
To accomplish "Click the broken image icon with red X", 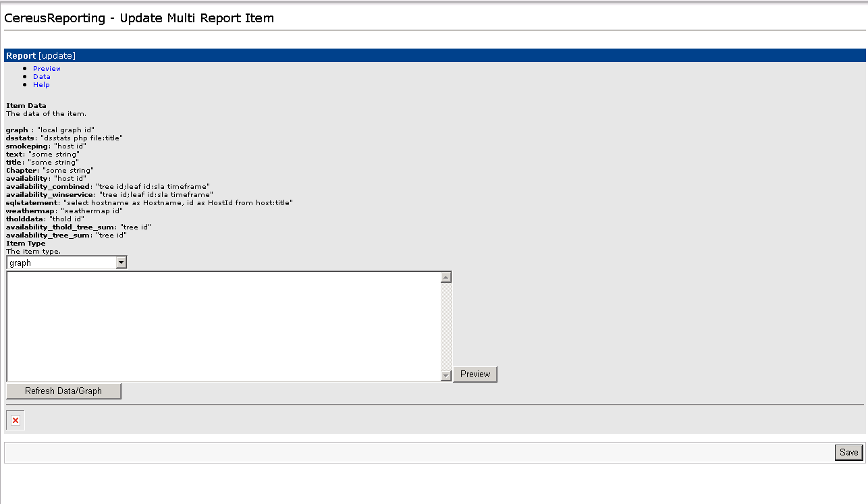I will (16, 420).
